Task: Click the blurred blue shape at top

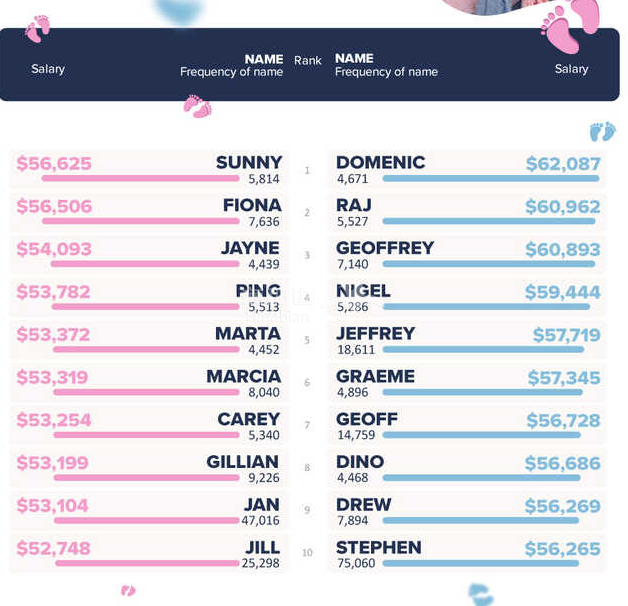Action: [179, 11]
